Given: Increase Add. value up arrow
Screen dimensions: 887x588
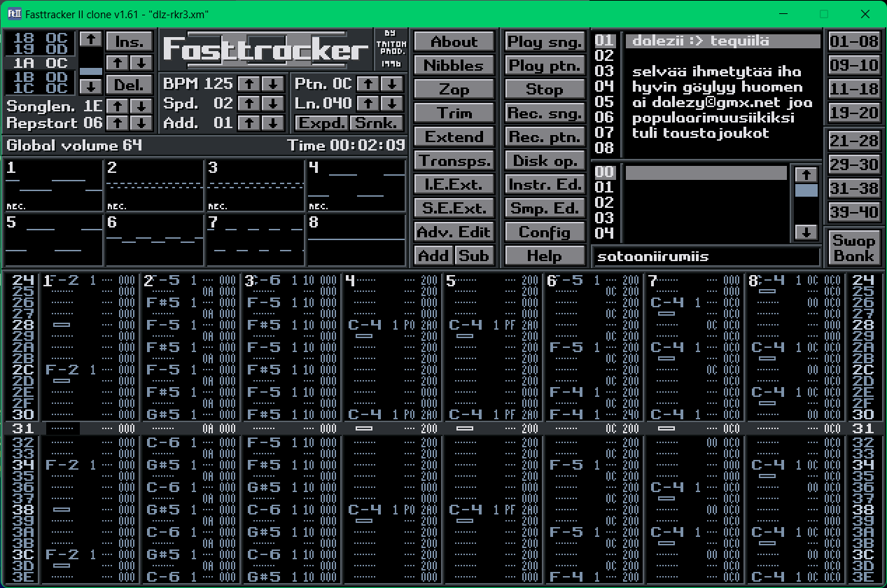Looking at the screenshot, I should tap(249, 122).
